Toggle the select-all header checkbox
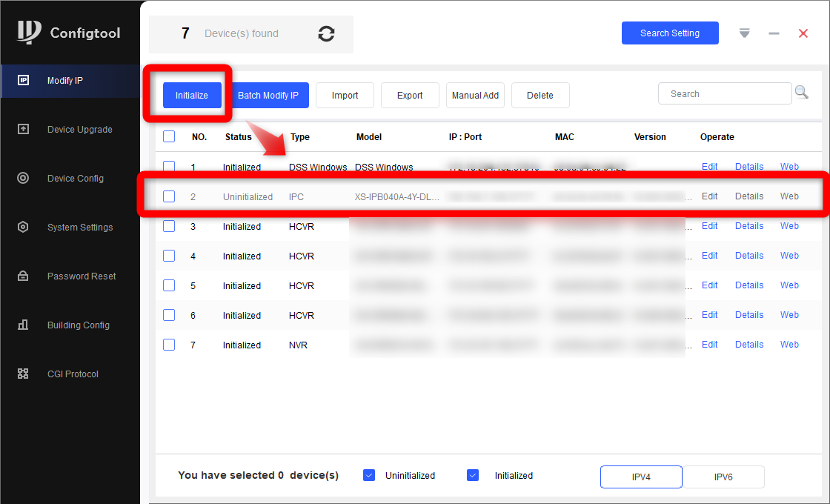Viewport: 830px width, 504px height. (169, 136)
